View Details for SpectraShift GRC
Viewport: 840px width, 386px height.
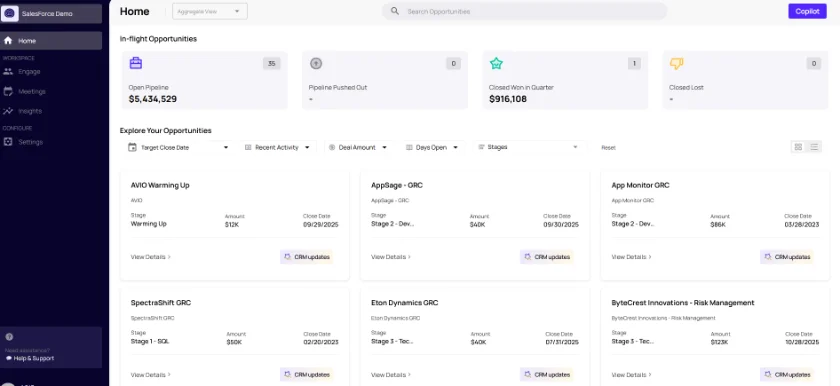(x=151, y=375)
